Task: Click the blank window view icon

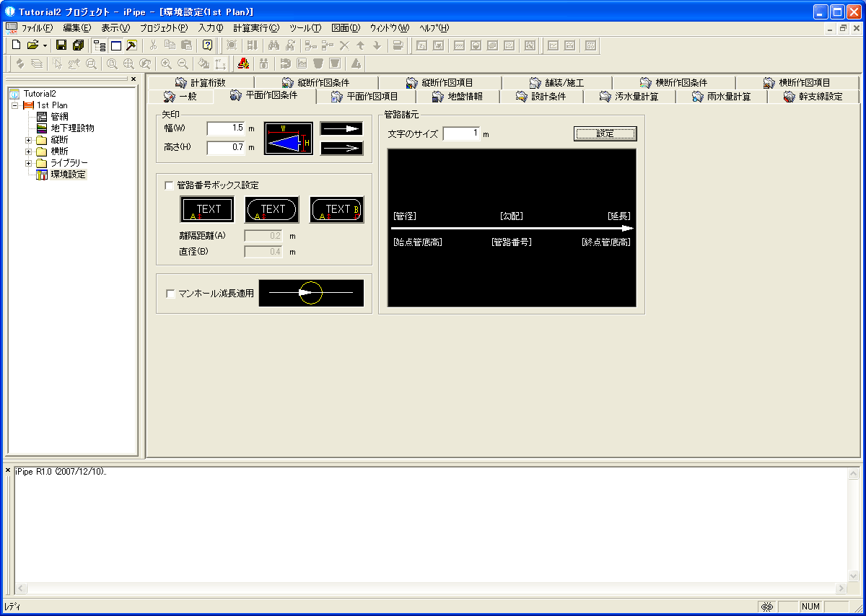Action: (115, 45)
